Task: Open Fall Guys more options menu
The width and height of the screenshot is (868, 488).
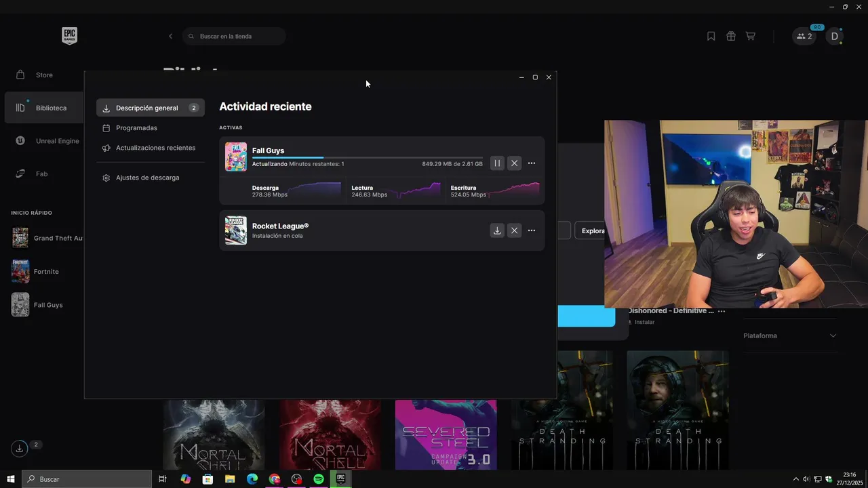Action: [x=532, y=163]
